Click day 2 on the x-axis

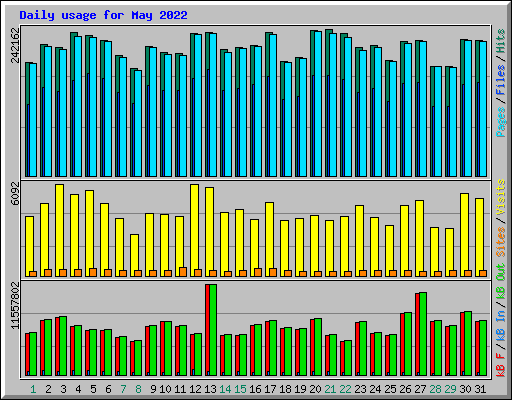click(48, 389)
